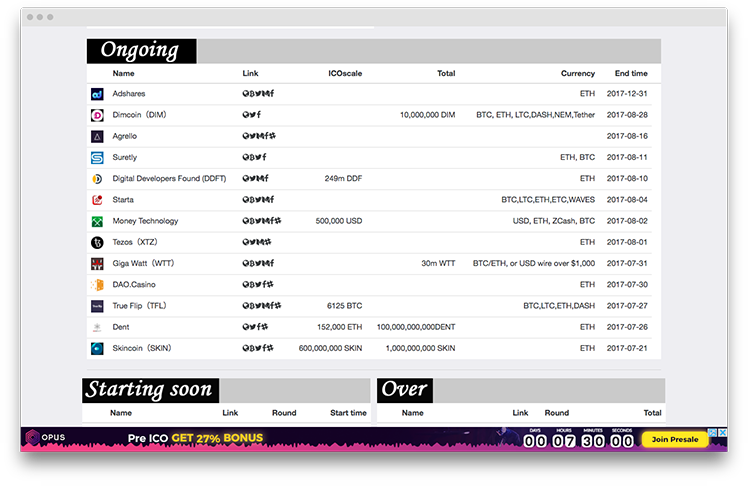This screenshot has height=488, width=748.
Task: Open the Dent project name
Action: point(121,327)
